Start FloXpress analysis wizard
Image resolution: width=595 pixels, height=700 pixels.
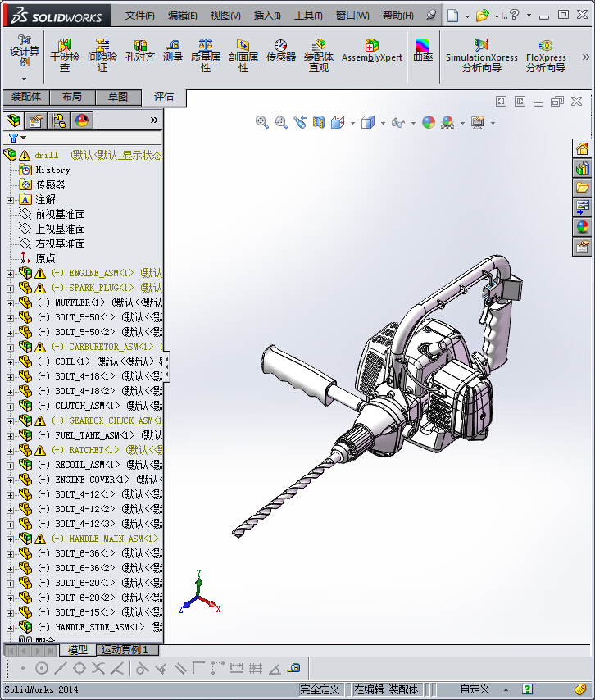tap(546, 56)
